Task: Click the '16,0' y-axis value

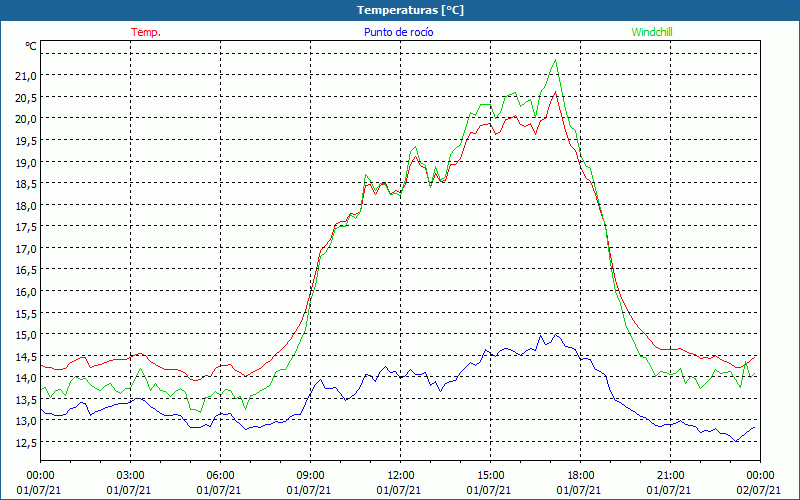Action: pyautogui.click(x=27, y=292)
